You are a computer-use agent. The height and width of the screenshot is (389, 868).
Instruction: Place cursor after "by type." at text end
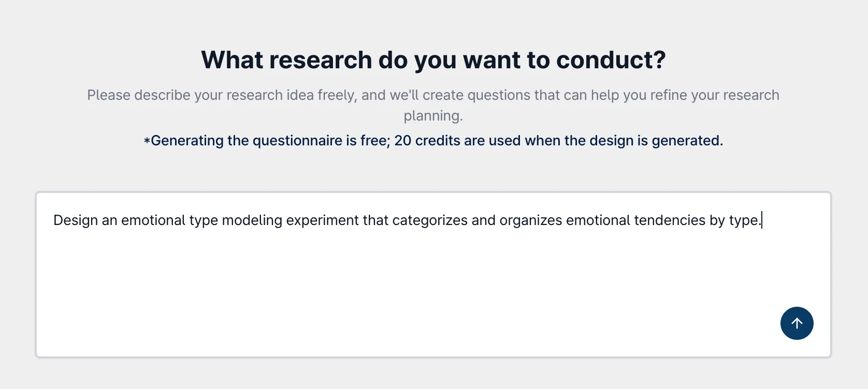coord(762,220)
